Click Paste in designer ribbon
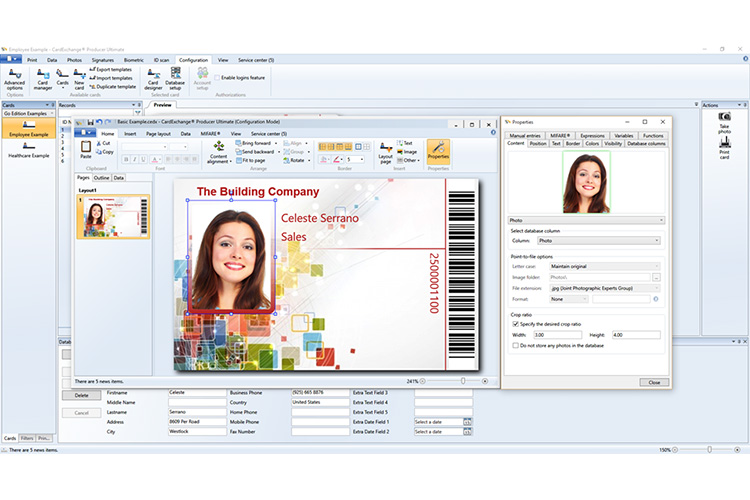The width and height of the screenshot is (750, 500). click(x=86, y=150)
